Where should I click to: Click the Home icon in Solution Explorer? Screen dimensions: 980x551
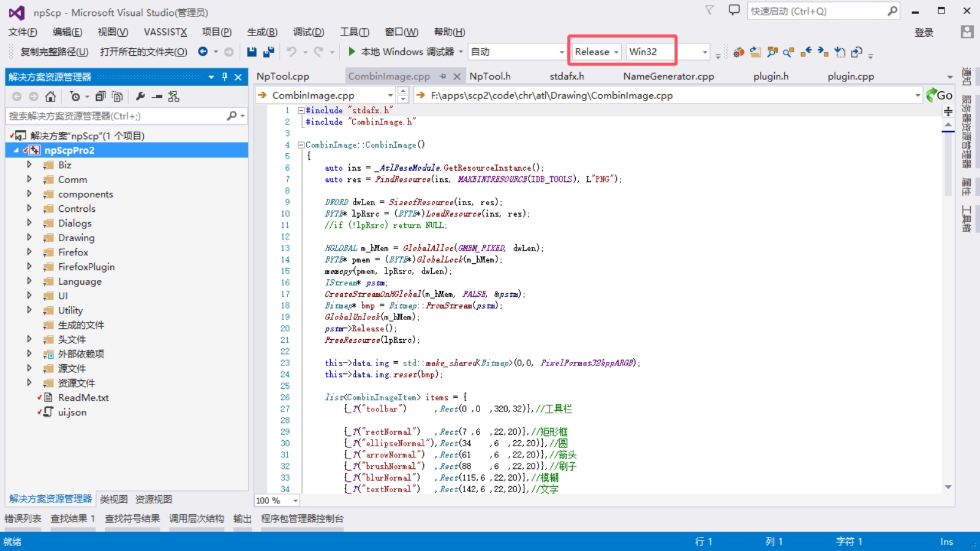(50, 97)
